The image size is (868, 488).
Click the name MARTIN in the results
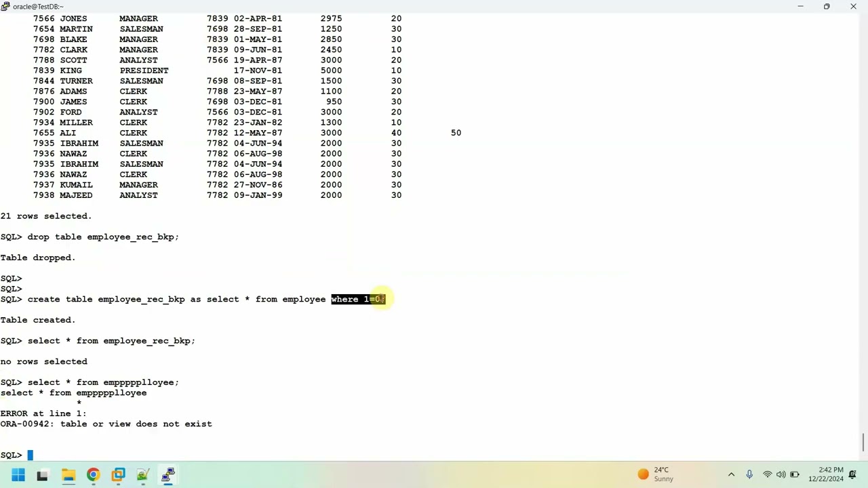pyautogui.click(x=76, y=29)
